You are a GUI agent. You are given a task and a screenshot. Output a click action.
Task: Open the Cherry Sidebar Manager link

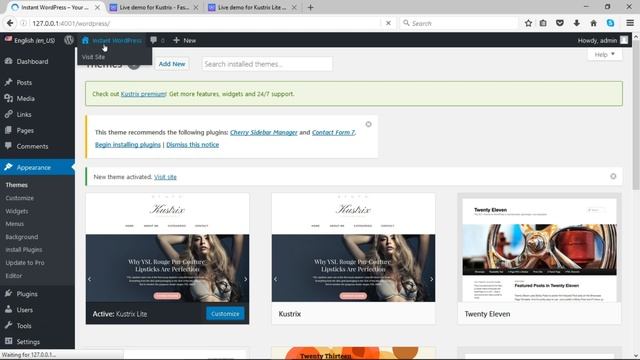coord(264,132)
